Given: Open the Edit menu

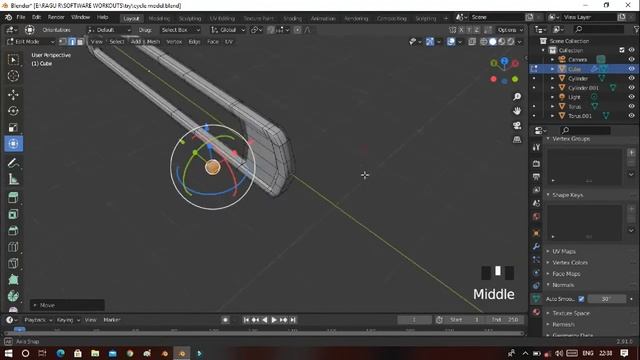Looking at the screenshot, I should (x=37, y=18).
